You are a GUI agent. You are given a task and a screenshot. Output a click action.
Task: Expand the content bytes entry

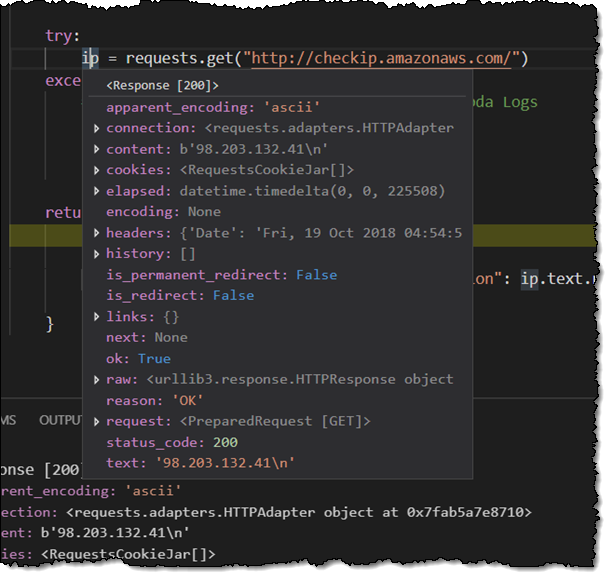[x=96, y=149]
